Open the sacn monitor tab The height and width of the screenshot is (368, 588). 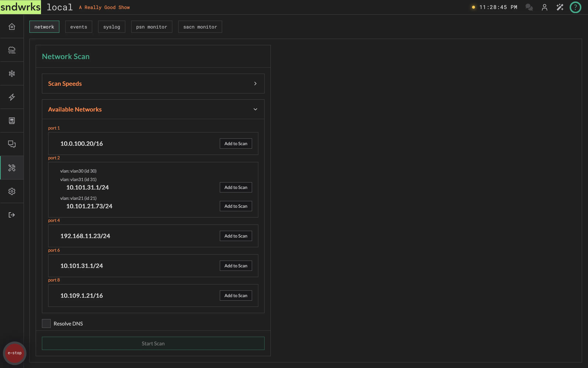pyautogui.click(x=200, y=27)
